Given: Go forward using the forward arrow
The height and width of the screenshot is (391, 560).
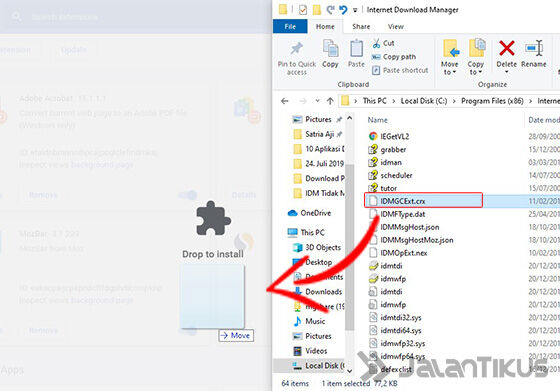Looking at the screenshot, I should [302, 101].
